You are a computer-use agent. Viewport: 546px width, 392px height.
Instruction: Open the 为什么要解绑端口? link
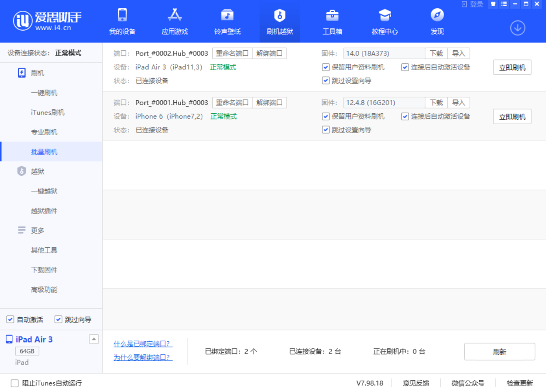pyautogui.click(x=143, y=357)
